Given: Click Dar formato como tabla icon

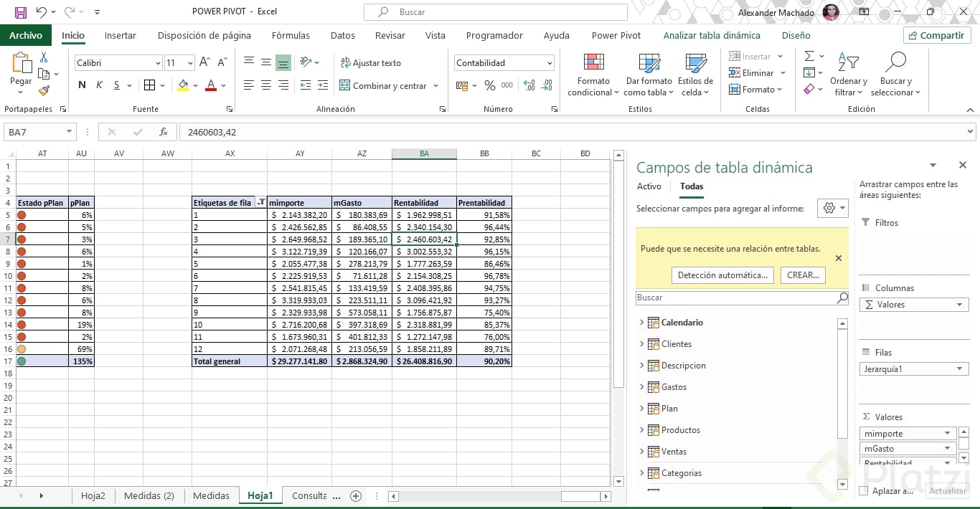Looking at the screenshot, I should [649, 64].
